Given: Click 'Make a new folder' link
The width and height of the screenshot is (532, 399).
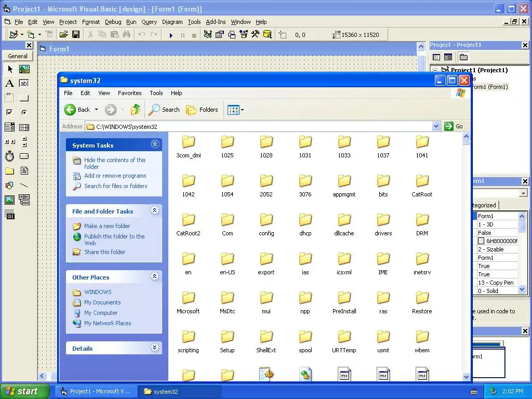Looking at the screenshot, I should [107, 226].
